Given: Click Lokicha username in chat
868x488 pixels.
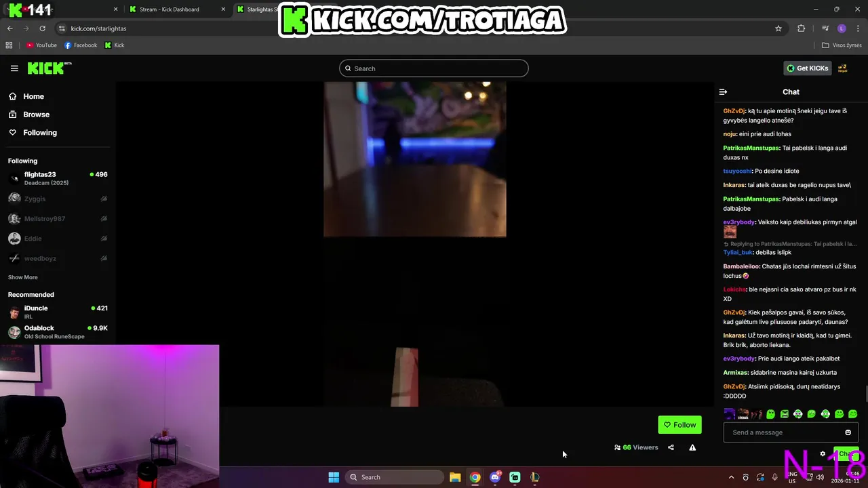Looking at the screenshot, I should 735,289.
